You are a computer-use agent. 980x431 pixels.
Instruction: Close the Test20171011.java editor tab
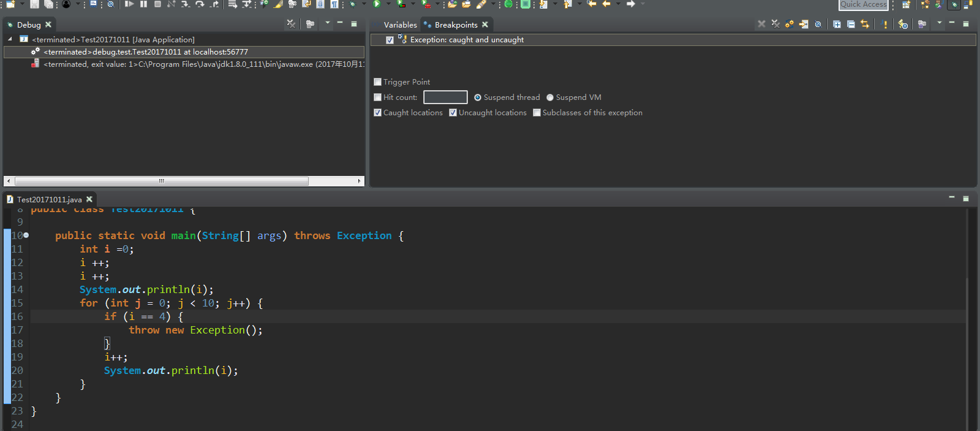tap(89, 199)
